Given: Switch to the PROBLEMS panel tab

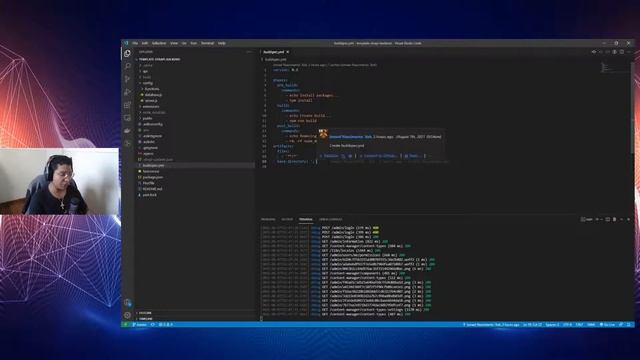Looking at the screenshot, I should [x=268, y=220].
